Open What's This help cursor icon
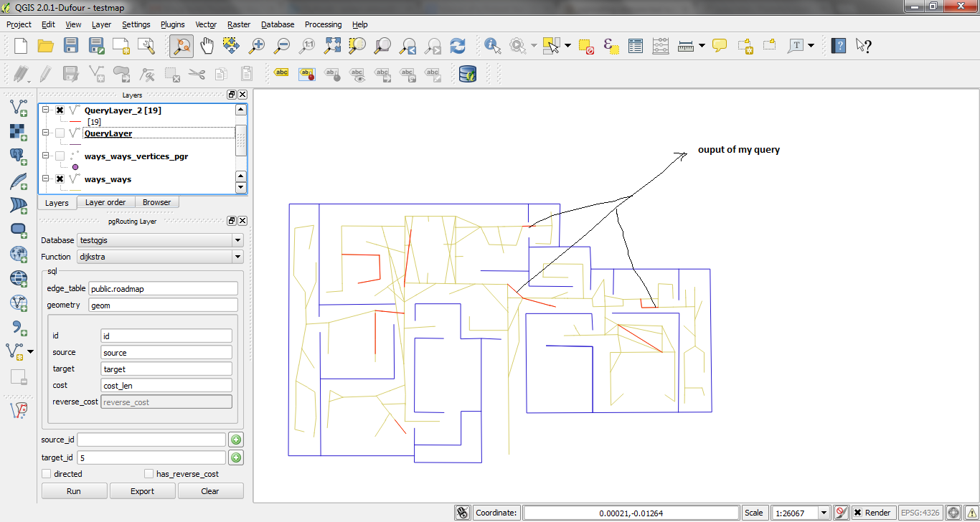980x522 pixels. point(863,47)
